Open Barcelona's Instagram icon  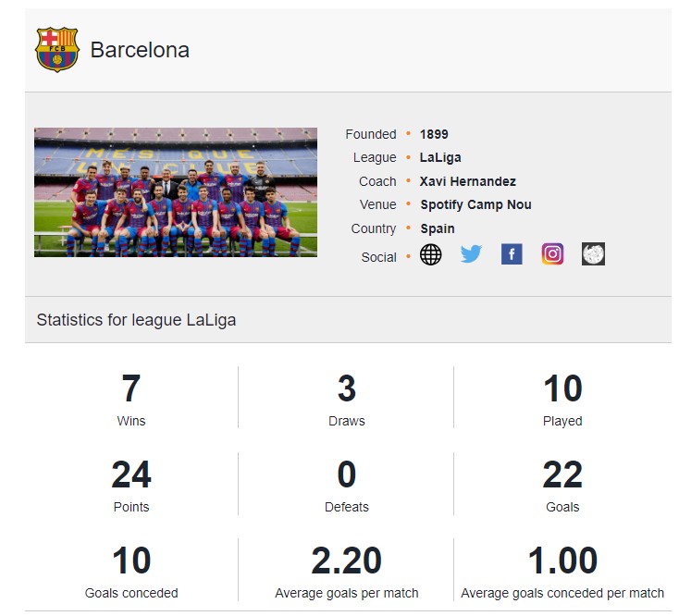pyautogui.click(x=552, y=254)
